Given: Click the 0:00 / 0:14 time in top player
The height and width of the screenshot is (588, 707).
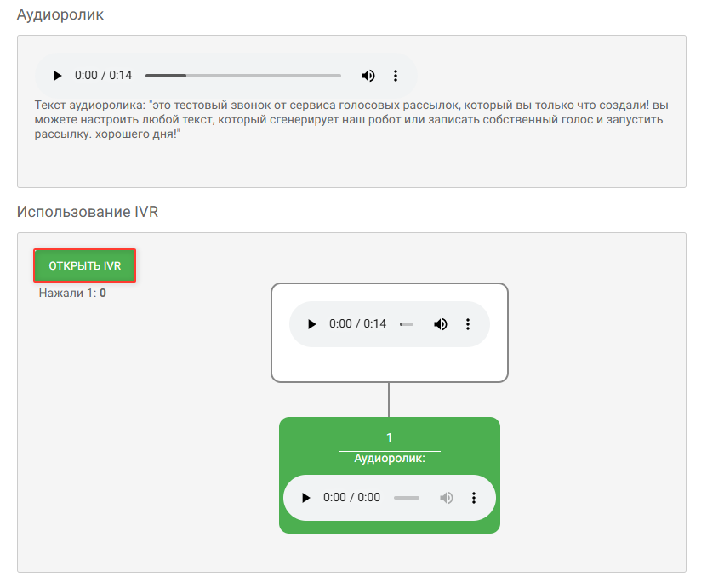Looking at the screenshot, I should click(x=103, y=75).
